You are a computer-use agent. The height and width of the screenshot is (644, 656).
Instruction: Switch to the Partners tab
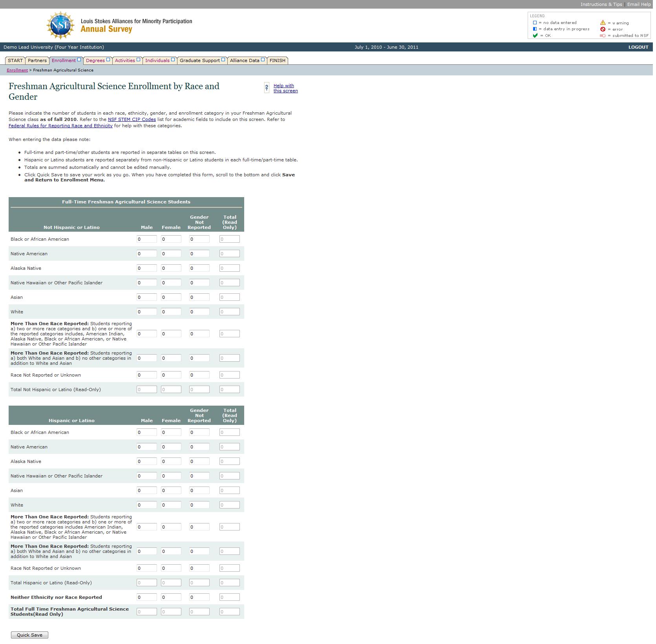(37, 60)
